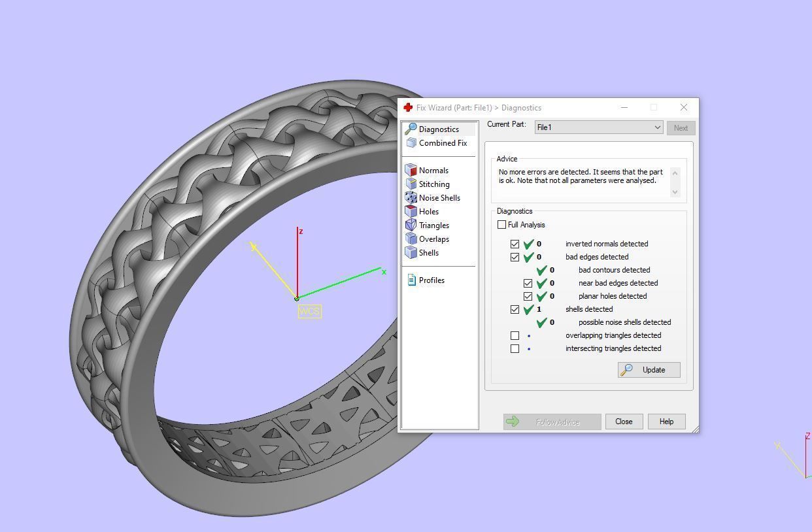
Task: Click the Advice box scroll down arrow
Action: click(x=675, y=192)
